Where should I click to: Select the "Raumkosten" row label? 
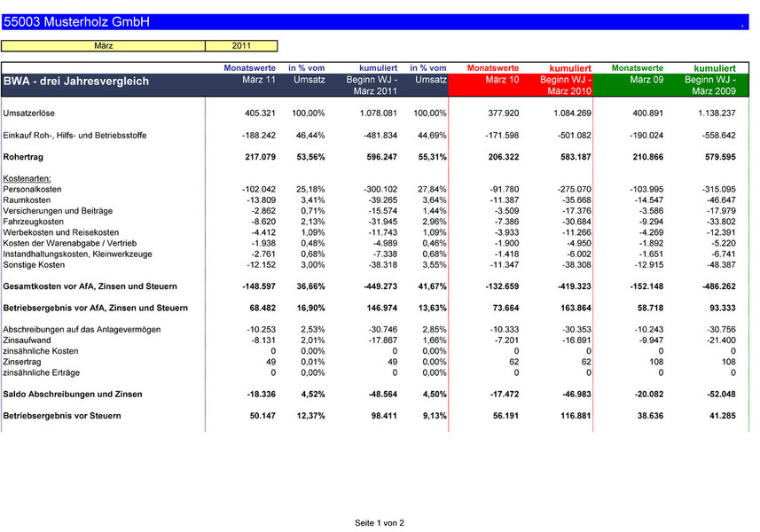click(27, 199)
